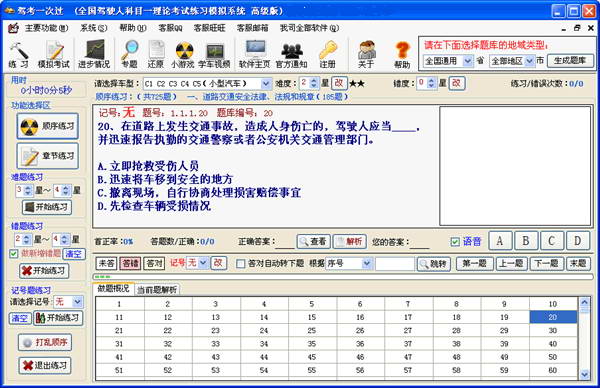This screenshot has height=388, width=600.
Task: Adjust the 错度 star stepper
Action: pyautogui.click(x=431, y=83)
